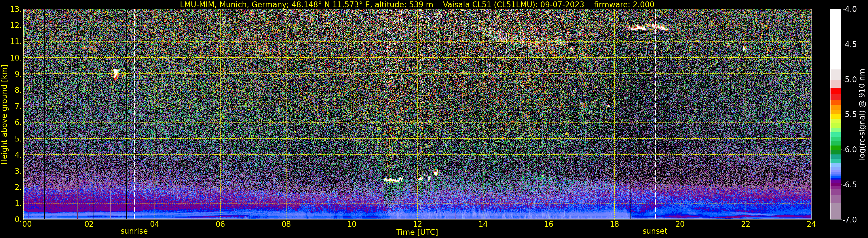The width and height of the screenshot is (868, 238).
Task: Click the 'sunrise' label below the axis
Action: (134, 231)
